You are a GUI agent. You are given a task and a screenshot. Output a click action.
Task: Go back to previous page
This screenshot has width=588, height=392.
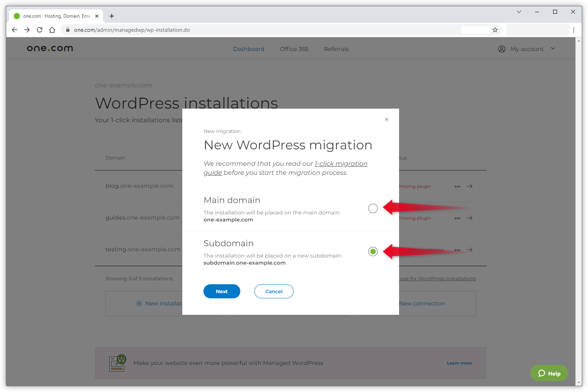(15, 30)
